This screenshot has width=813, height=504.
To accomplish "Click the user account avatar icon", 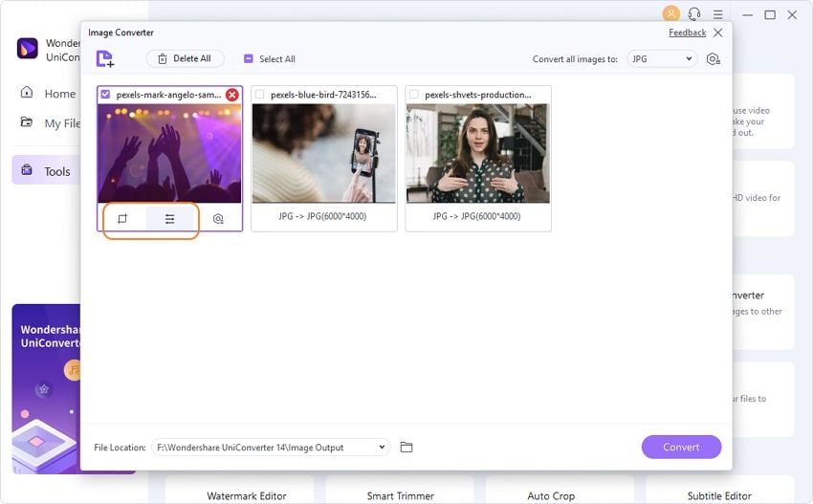I will click(x=670, y=13).
